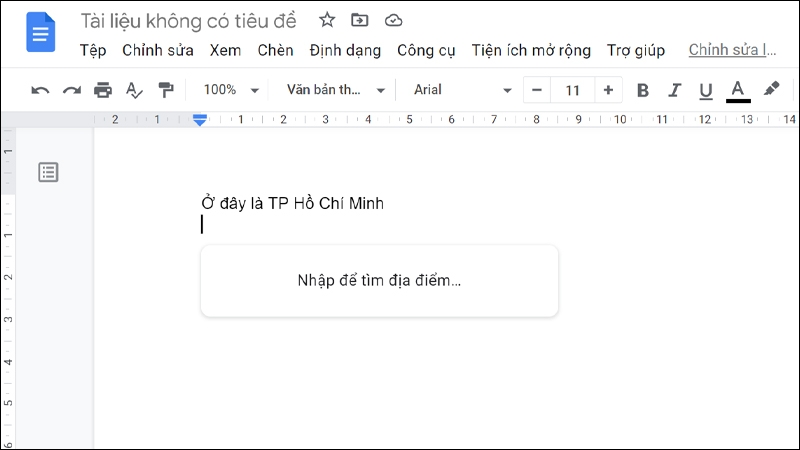Open the Chỉnh sửa menu
The width and height of the screenshot is (800, 450).
158,51
